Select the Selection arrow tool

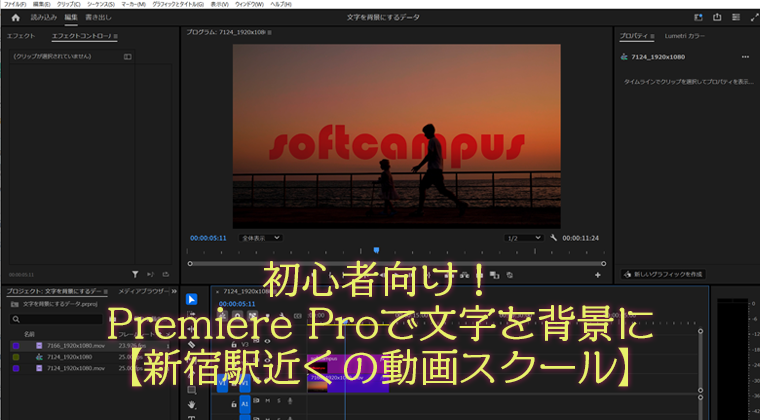point(191,299)
